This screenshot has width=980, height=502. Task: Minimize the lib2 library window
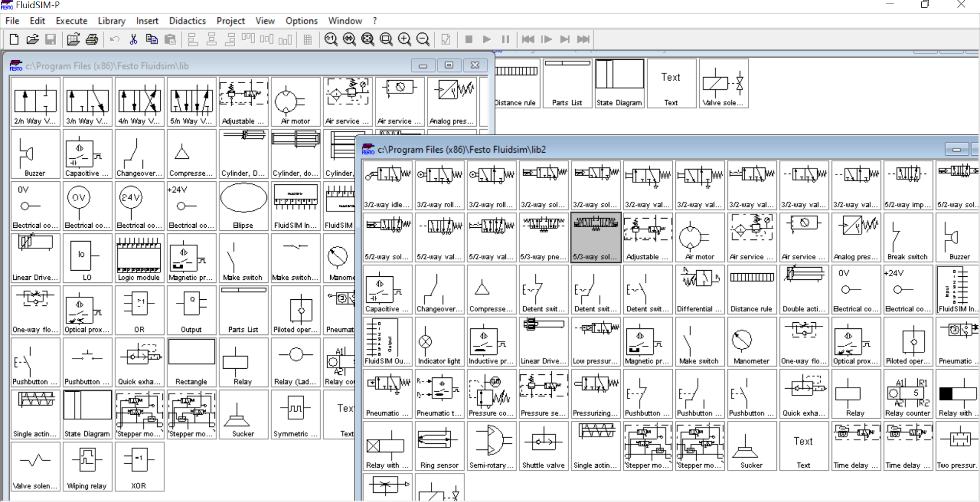coord(957,149)
